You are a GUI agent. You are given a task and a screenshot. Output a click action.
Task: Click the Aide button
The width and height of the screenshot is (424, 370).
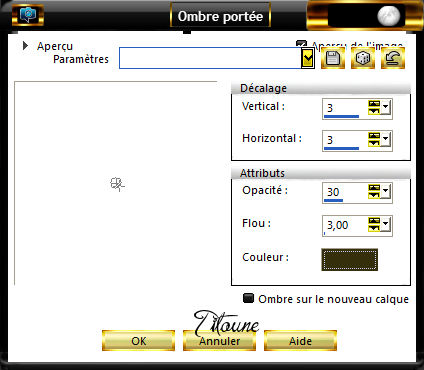click(x=300, y=341)
